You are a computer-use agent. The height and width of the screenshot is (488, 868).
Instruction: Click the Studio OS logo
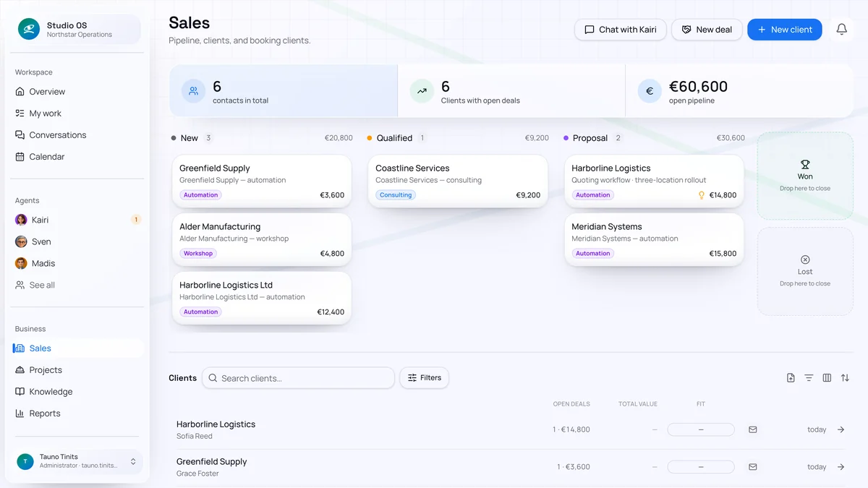[29, 30]
